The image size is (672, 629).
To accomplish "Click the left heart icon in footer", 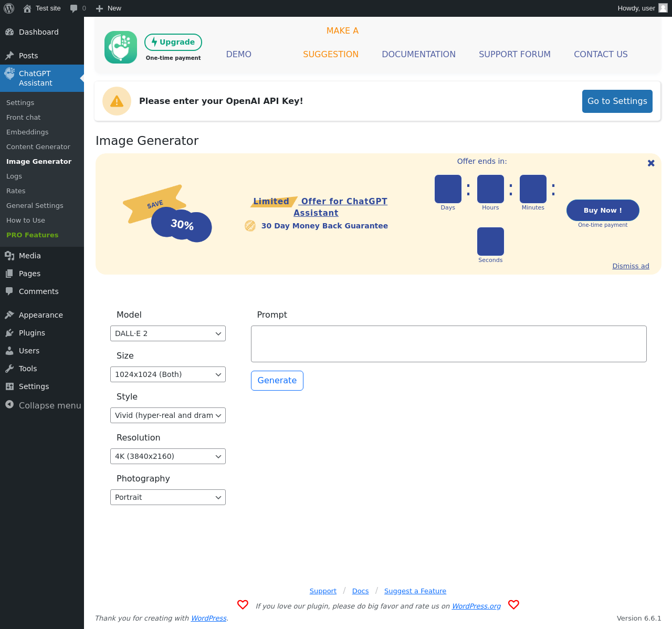I will (x=243, y=605).
